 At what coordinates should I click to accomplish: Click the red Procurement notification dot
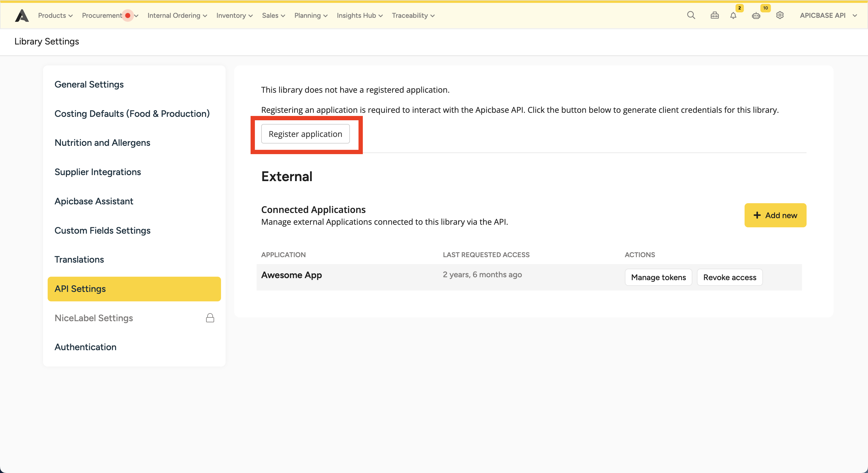pos(128,15)
